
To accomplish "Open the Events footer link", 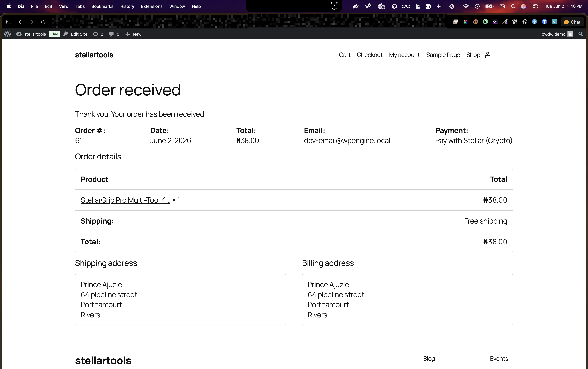I will coord(499,359).
